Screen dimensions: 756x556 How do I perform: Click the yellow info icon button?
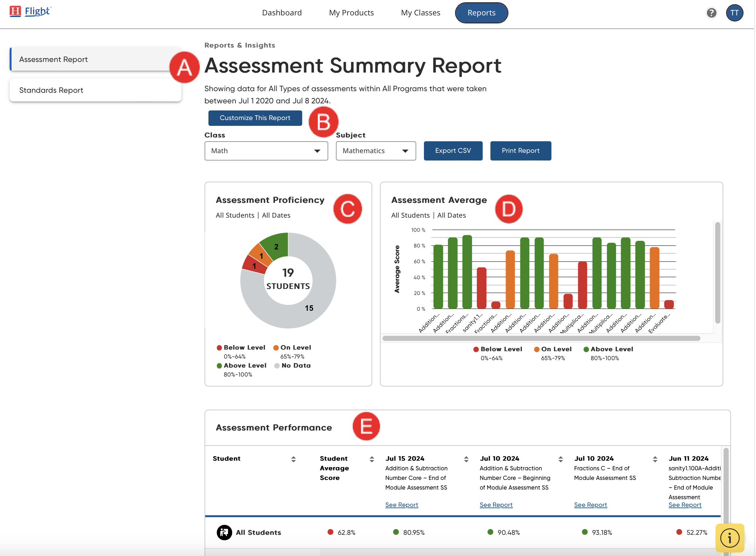[x=729, y=537]
